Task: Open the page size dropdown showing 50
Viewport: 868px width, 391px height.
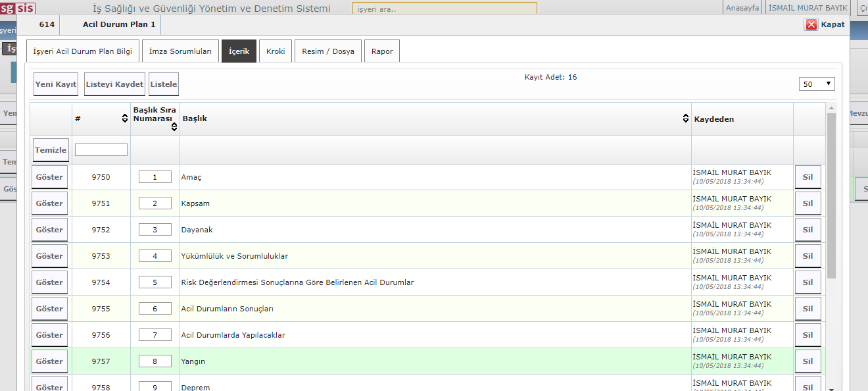Action: pos(817,84)
